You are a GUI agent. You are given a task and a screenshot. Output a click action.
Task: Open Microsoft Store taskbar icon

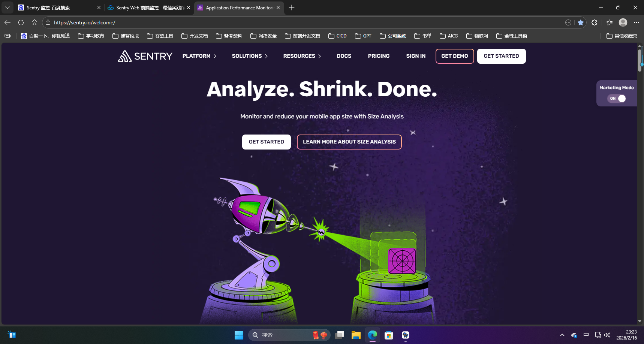(x=389, y=335)
